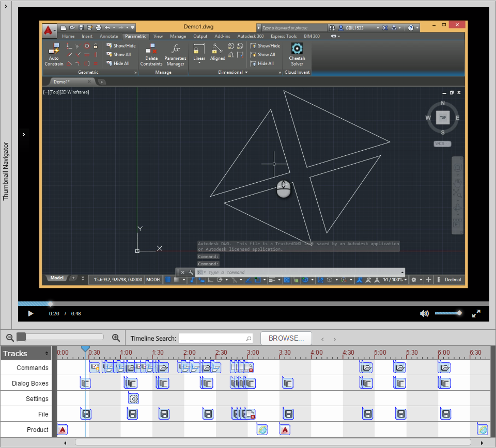The width and height of the screenshot is (496, 448).
Task: Launch the Cheetah Solver
Action: [296, 52]
